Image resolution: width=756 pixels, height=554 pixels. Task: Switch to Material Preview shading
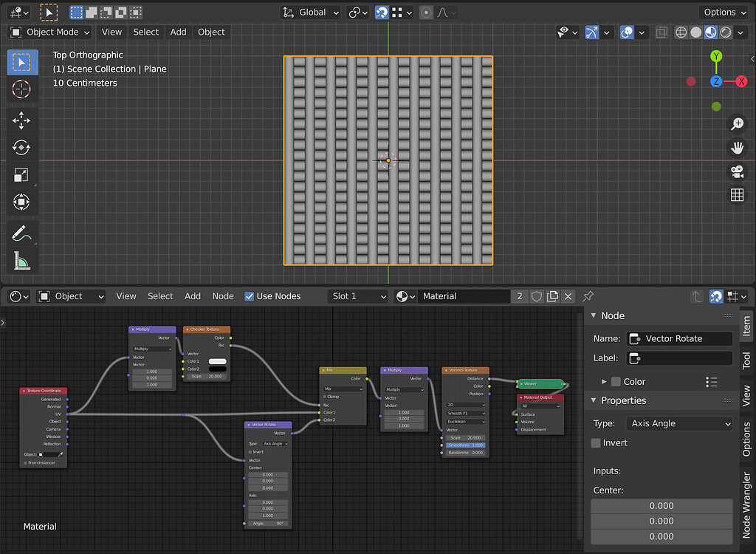pyautogui.click(x=711, y=33)
